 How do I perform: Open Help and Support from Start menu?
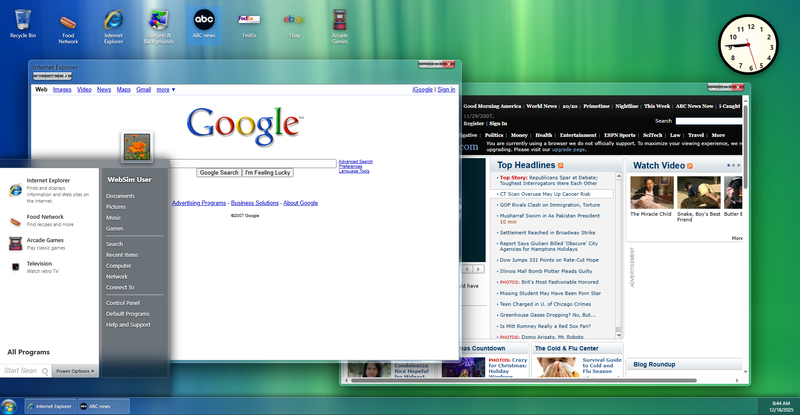point(128,325)
